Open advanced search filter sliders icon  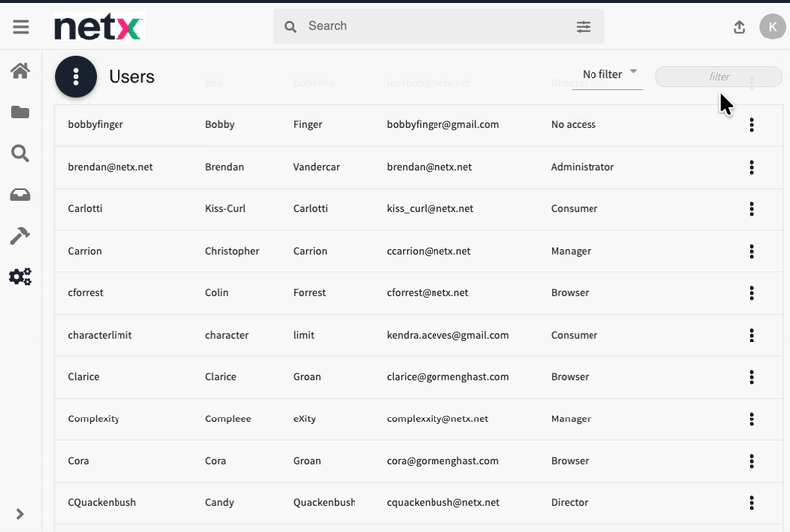tap(583, 27)
